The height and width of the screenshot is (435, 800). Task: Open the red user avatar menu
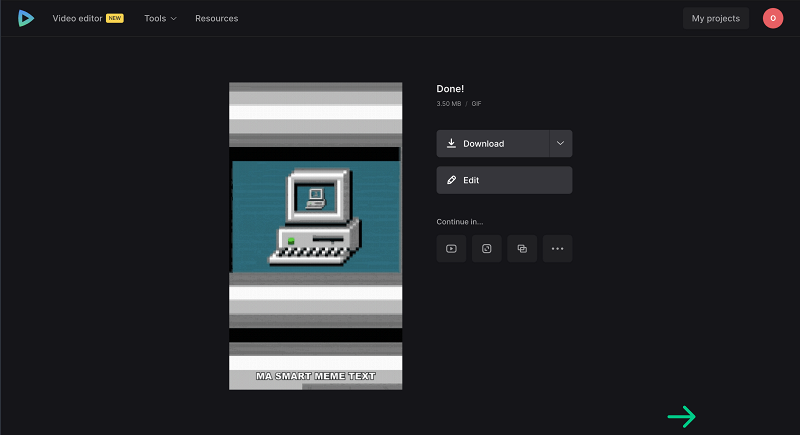pos(773,18)
